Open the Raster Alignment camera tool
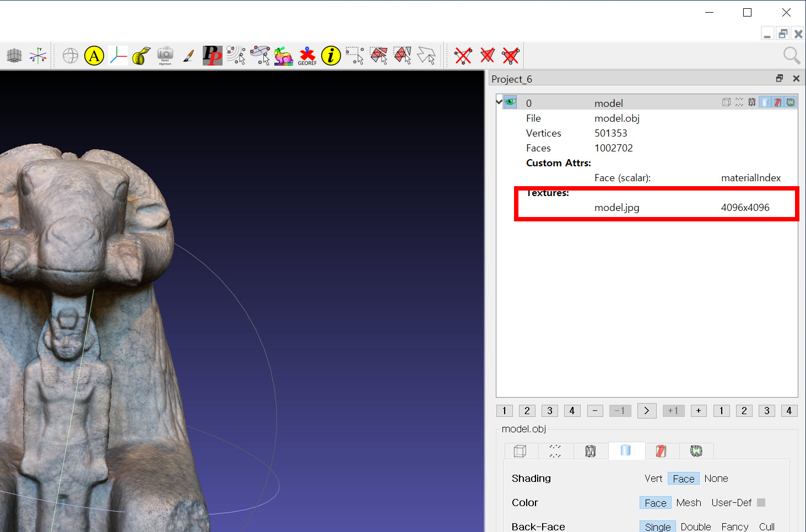The width and height of the screenshot is (806, 532). pos(165,56)
